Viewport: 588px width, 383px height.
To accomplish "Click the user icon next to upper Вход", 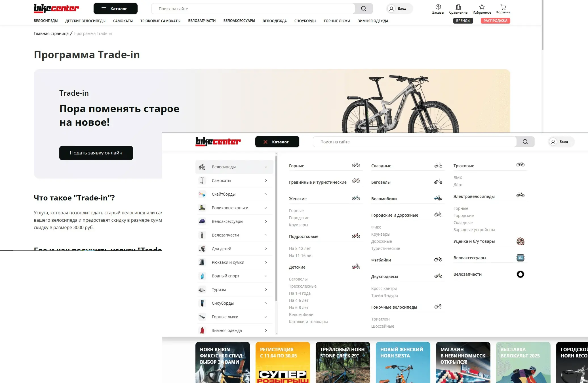I will click(391, 9).
